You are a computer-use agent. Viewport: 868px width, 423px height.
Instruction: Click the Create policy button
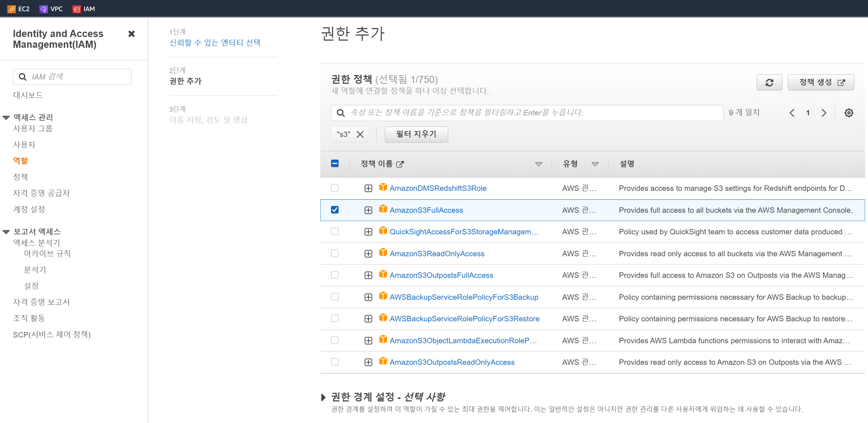click(x=821, y=83)
